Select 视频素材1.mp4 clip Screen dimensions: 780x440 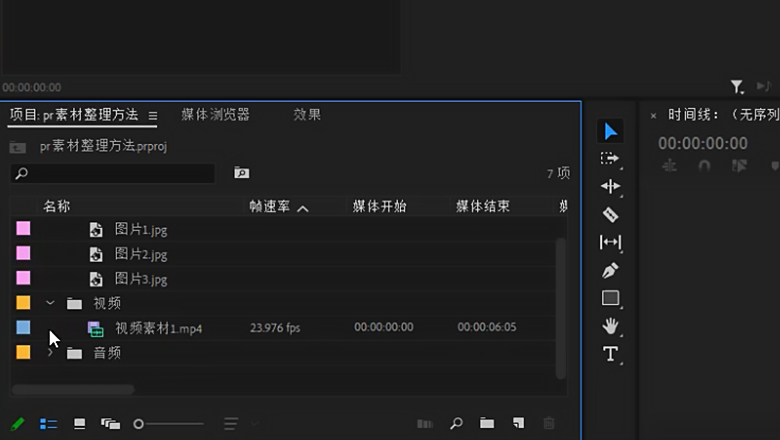tap(159, 328)
